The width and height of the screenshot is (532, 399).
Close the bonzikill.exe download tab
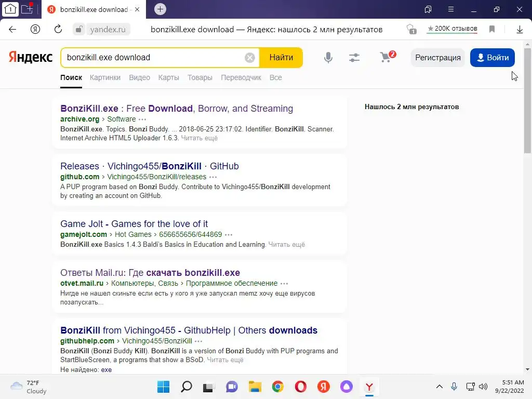137,9
